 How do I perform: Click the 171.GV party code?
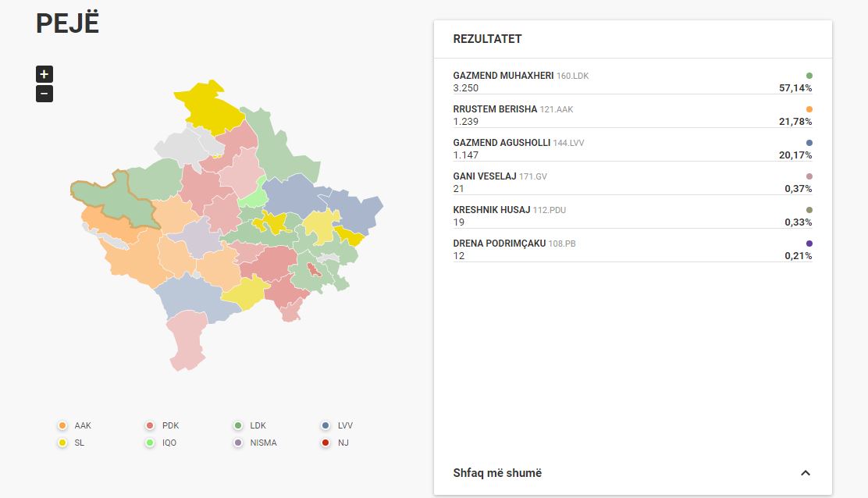532,176
